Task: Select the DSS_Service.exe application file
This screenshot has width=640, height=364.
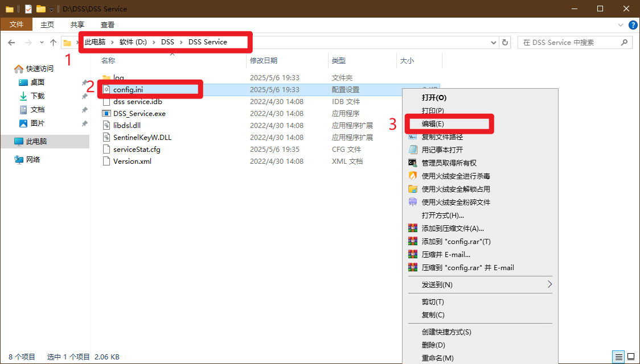Action: point(139,113)
